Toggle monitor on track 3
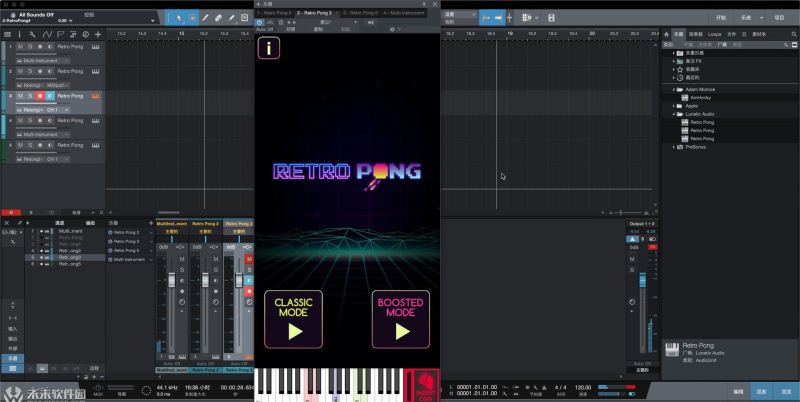Viewport: 800px width, 402px height. 49,96
